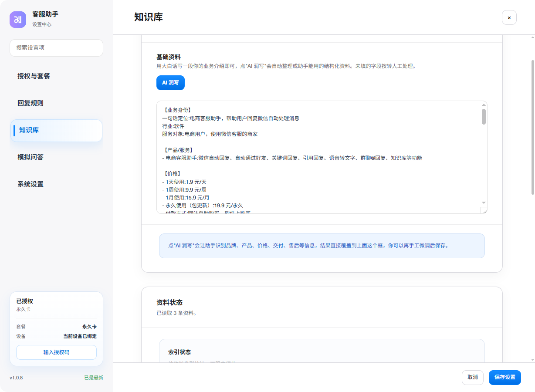
Task: Click the 输入授权码 button
Action: click(x=56, y=352)
